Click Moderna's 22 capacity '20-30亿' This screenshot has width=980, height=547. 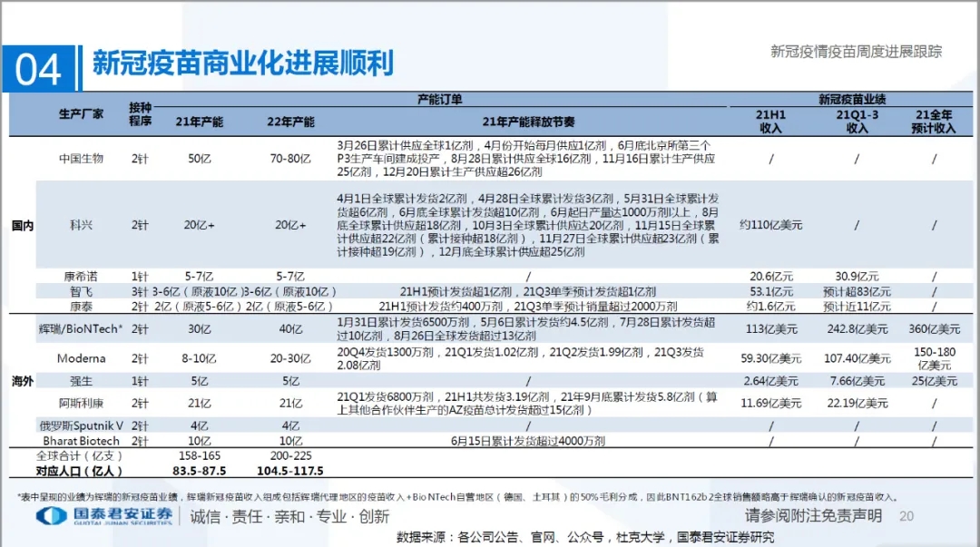point(290,358)
